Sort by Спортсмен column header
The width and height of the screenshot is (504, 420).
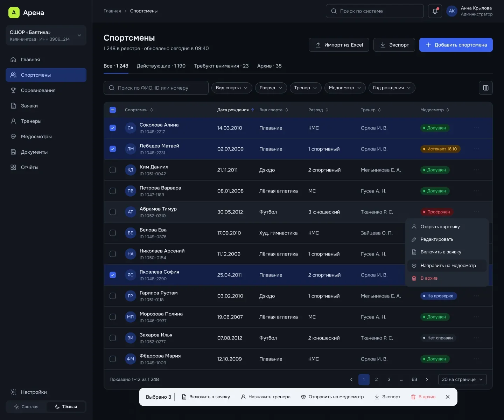139,110
